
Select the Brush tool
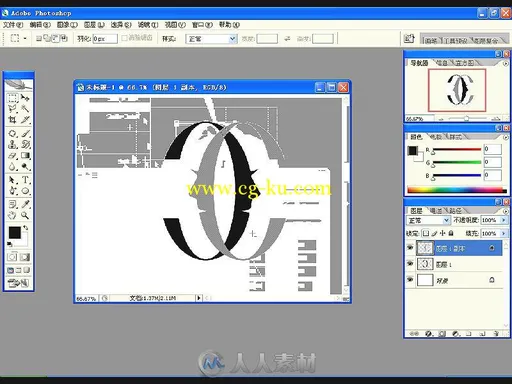tap(25, 134)
